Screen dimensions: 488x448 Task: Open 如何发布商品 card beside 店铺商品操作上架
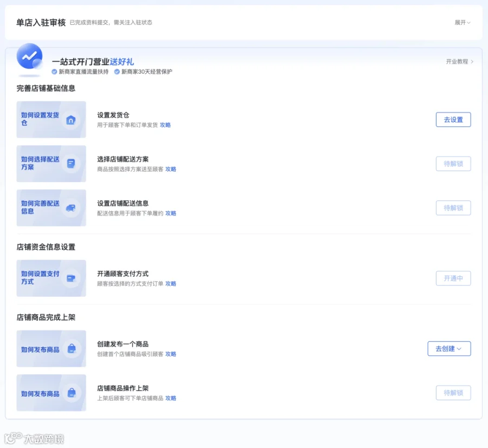coord(52,392)
